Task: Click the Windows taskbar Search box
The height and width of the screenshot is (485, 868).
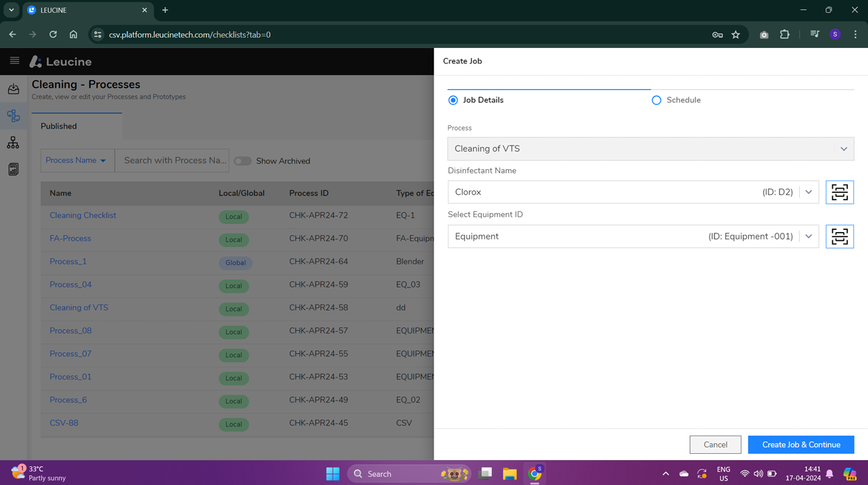Action: click(409, 474)
